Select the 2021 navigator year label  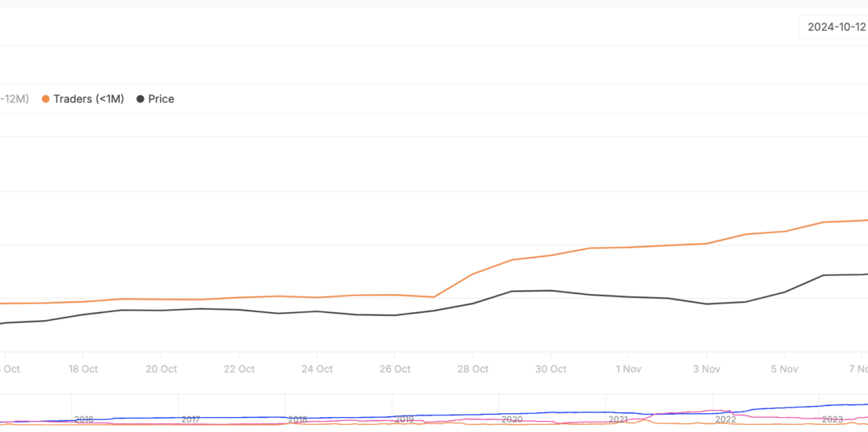[618, 419]
